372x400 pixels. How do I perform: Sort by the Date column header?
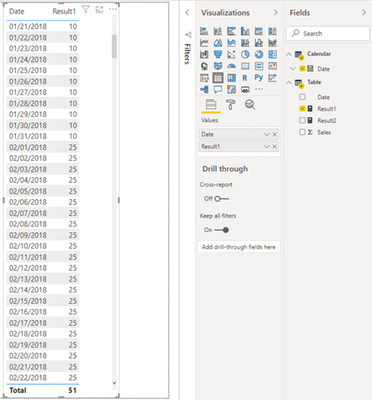17,11
